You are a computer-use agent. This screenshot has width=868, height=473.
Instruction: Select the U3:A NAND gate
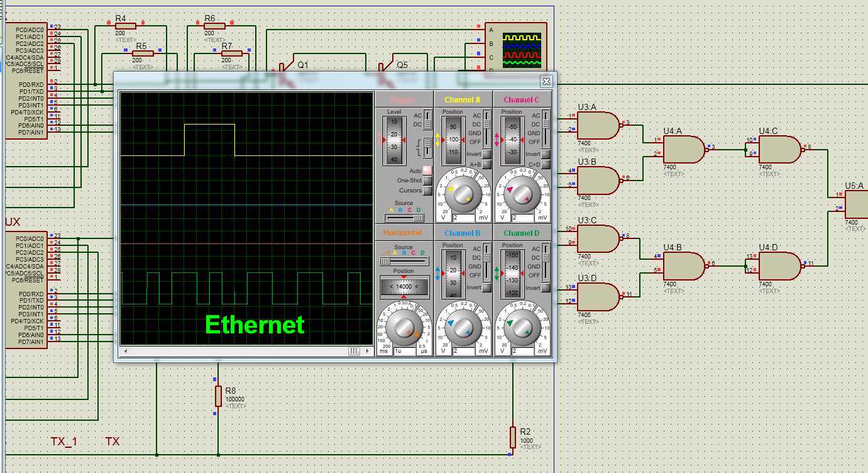coord(598,125)
